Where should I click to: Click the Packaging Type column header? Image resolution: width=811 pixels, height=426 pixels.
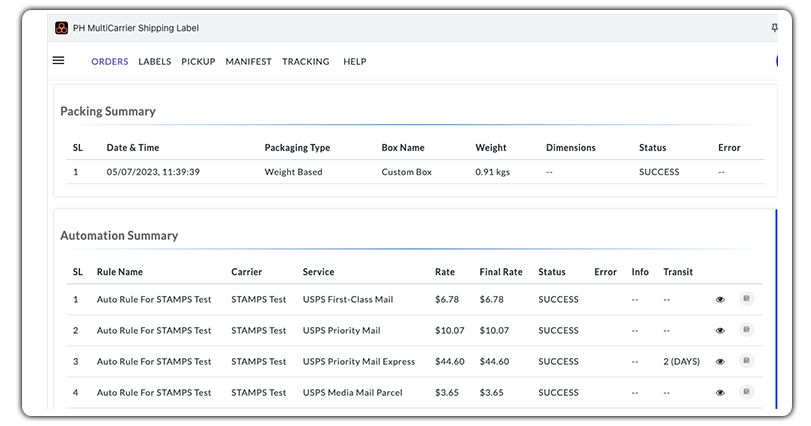[297, 148]
